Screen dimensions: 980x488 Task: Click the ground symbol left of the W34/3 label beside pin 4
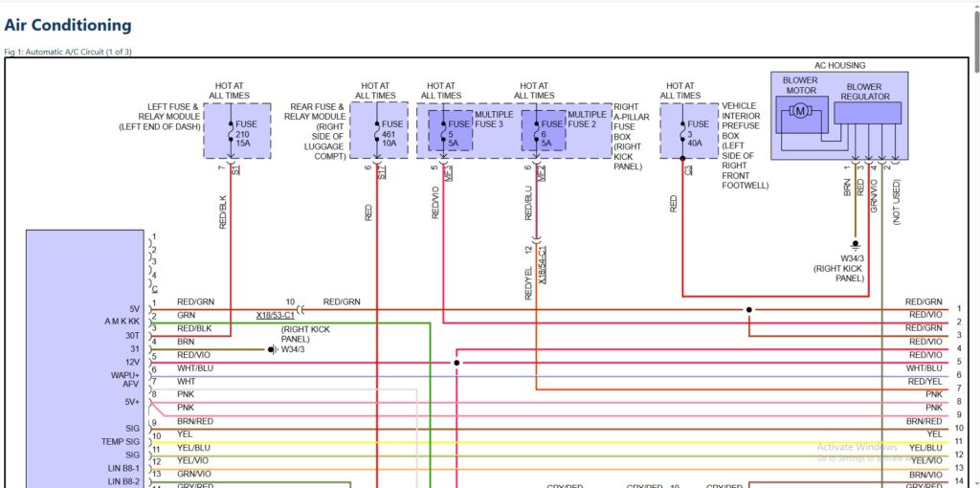pos(272,349)
